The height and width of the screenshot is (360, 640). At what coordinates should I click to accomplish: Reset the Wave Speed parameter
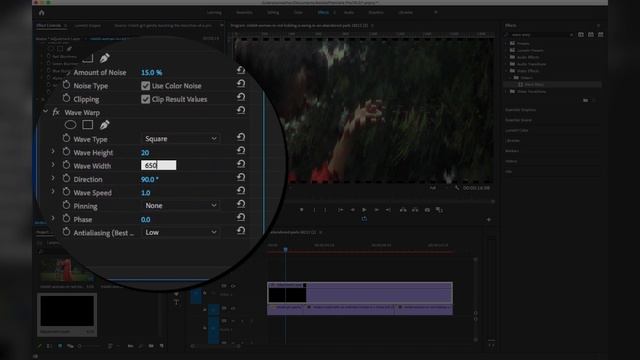241,191
